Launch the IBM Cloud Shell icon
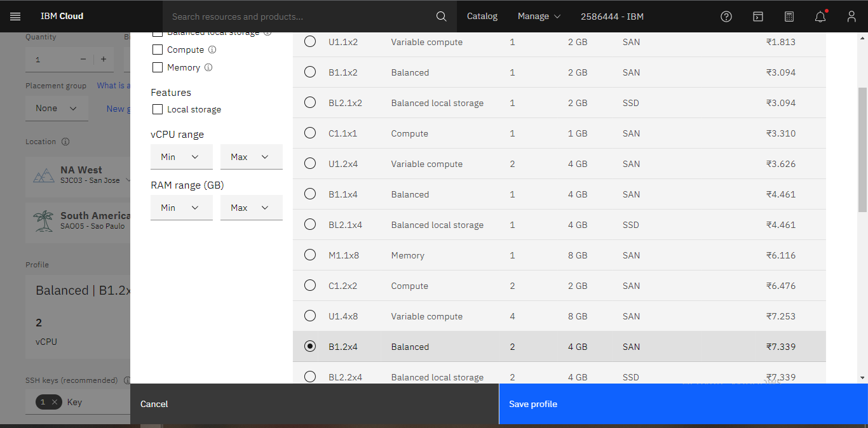The height and width of the screenshot is (428, 868). [x=757, y=17]
